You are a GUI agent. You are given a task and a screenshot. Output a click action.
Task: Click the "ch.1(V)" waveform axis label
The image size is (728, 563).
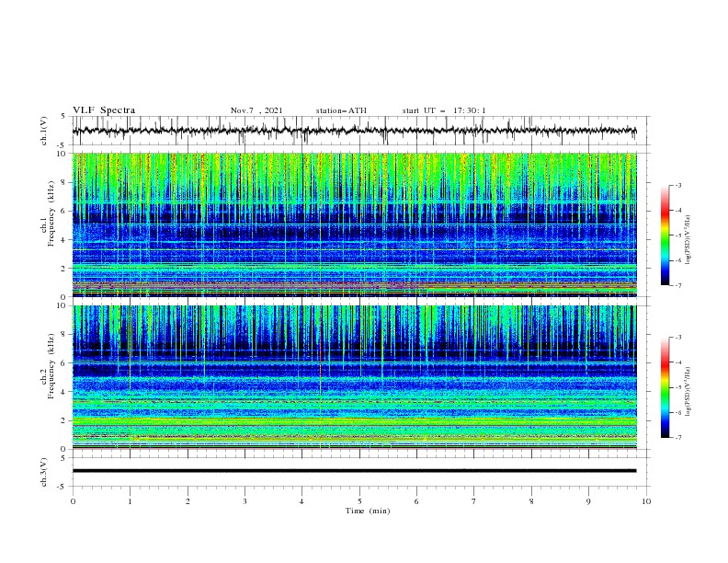[44, 131]
